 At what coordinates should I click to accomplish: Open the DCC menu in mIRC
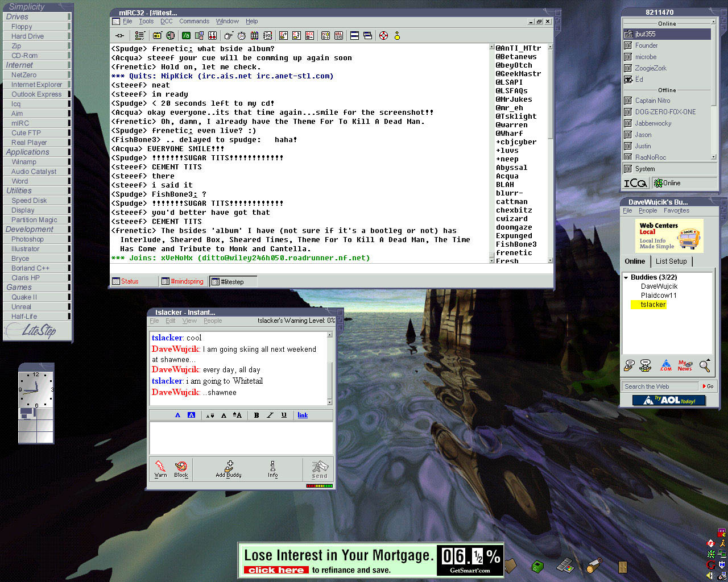[x=167, y=21]
